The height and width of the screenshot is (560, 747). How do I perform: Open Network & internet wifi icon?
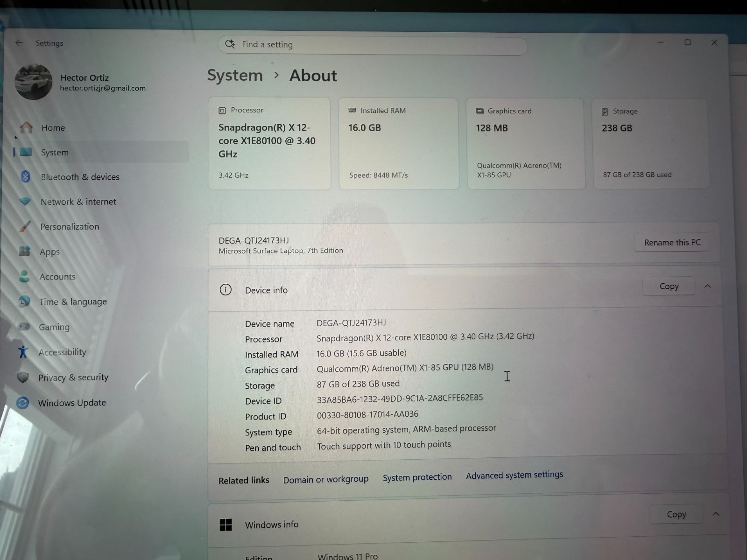pyautogui.click(x=25, y=202)
